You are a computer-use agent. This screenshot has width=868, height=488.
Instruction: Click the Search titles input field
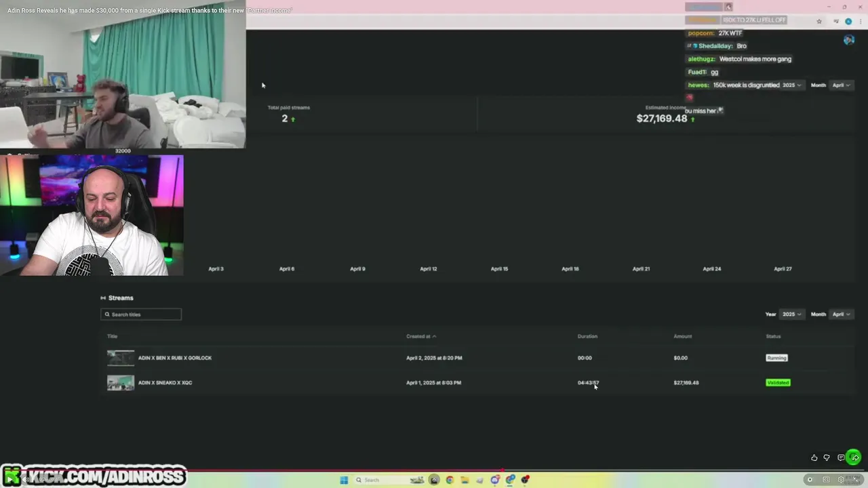pos(141,314)
